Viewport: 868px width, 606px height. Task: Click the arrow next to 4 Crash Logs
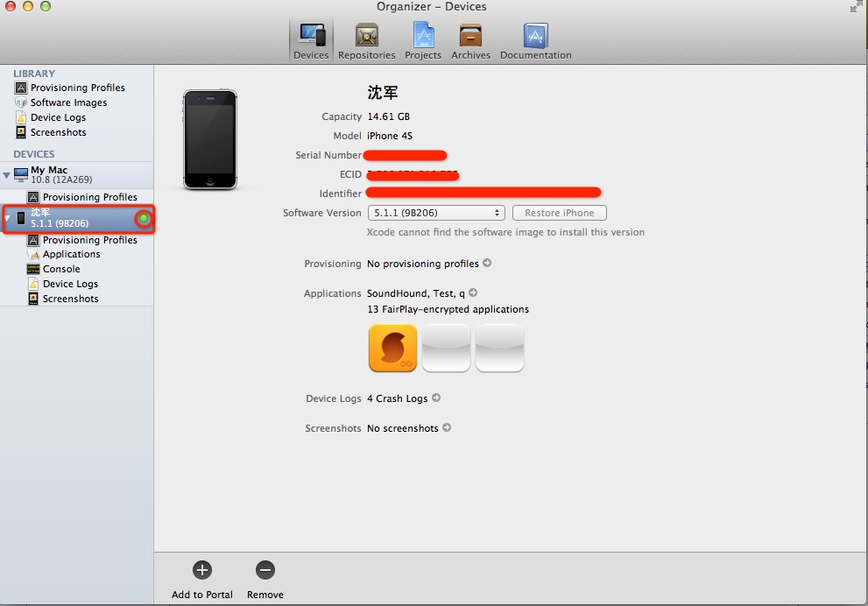436,398
